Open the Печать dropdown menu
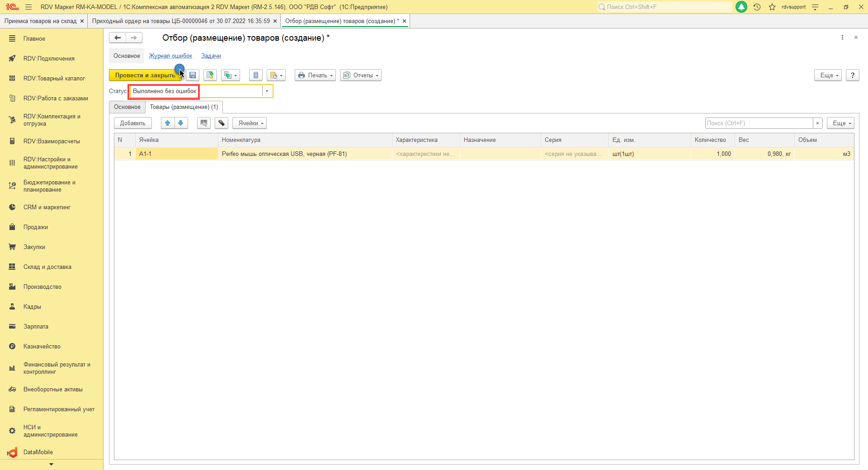The height and width of the screenshot is (470, 868). pos(315,75)
